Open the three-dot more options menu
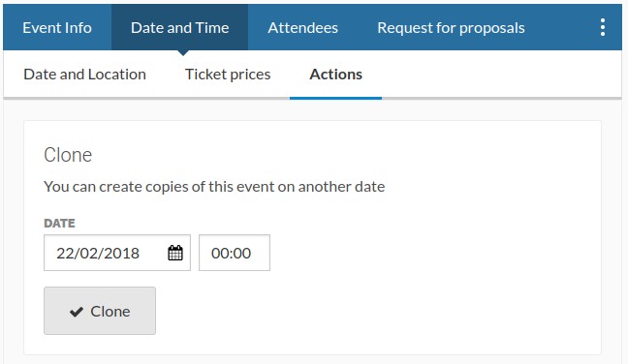 click(x=603, y=28)
